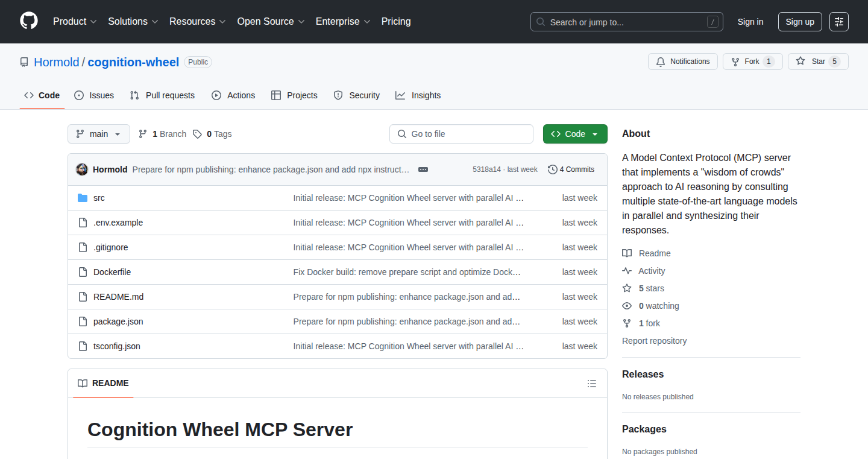Open the Dockerfile file
Viewport: 868px width, 459px height.
pos(112,272)
